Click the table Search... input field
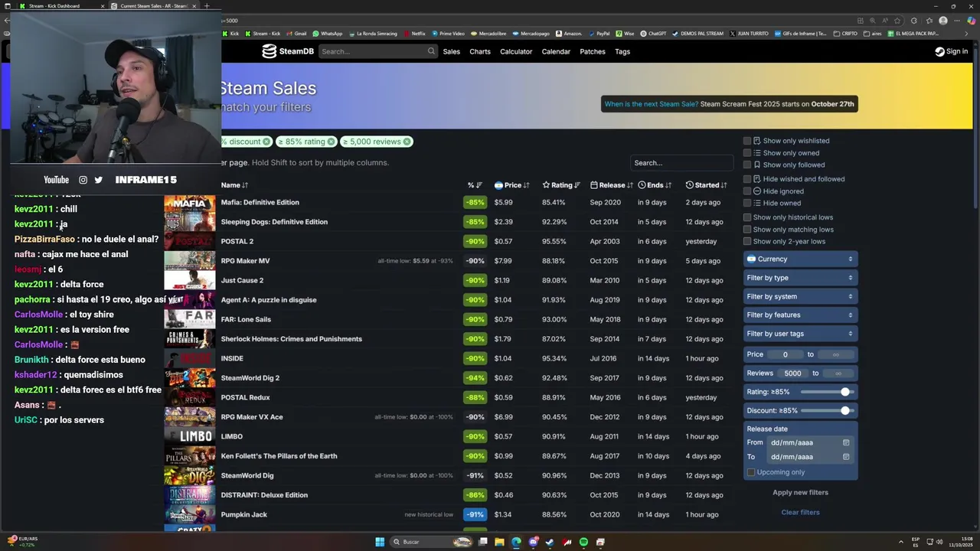The image size is (980, 551). (681, 163)
